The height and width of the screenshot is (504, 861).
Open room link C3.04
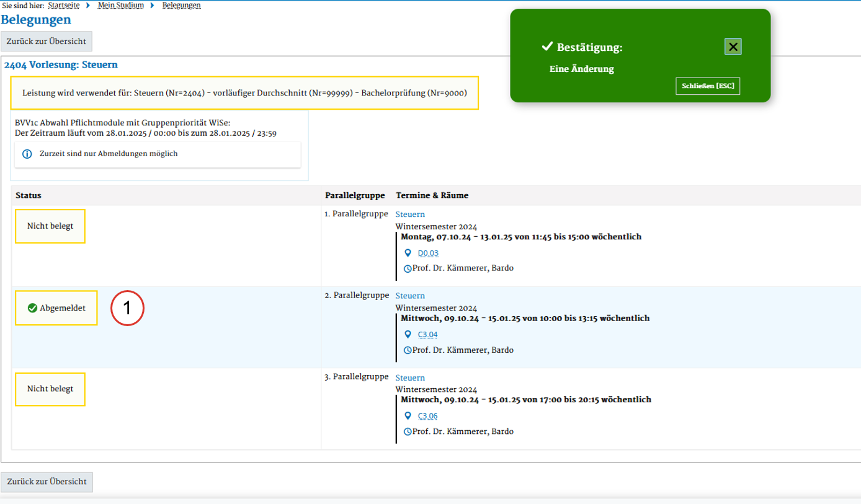pos(428,335)
